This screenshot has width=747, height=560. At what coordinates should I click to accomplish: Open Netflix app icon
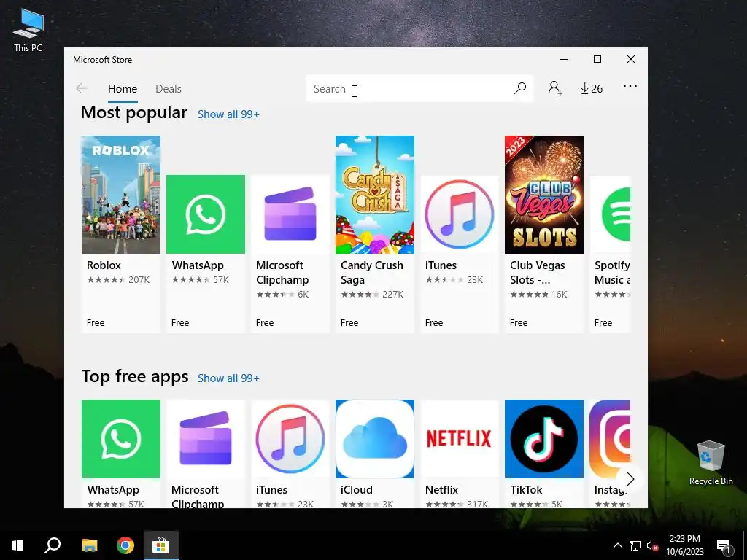[x=460, y=438]
